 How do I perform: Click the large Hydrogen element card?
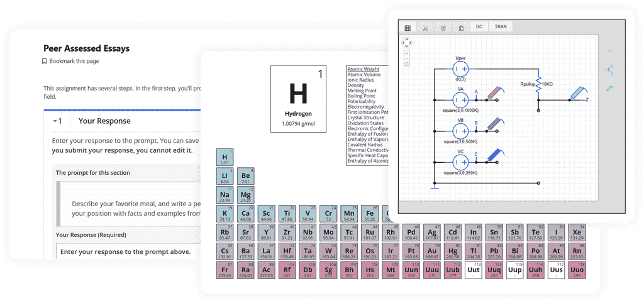point(298,99)
